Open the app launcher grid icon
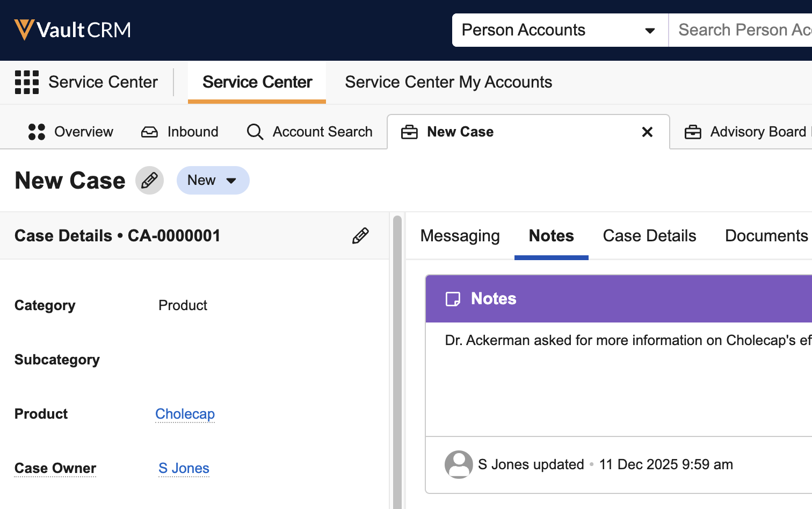Viewport: 812px width, 509px height. point(27,82)
